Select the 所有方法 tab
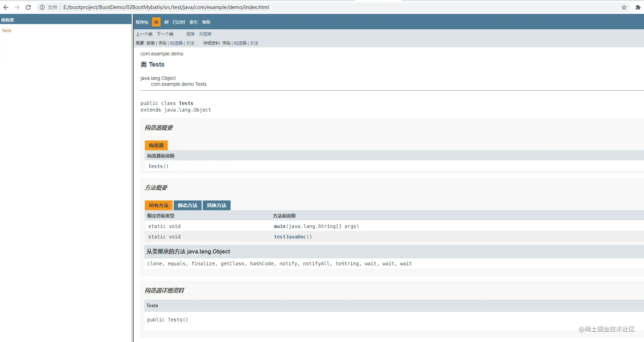The width and height of the screenshot is (644, 342). click(x=159, y=205)
